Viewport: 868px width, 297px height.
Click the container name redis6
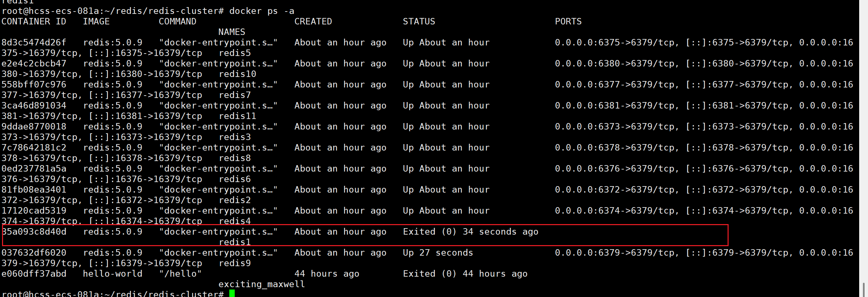point(235,179)
